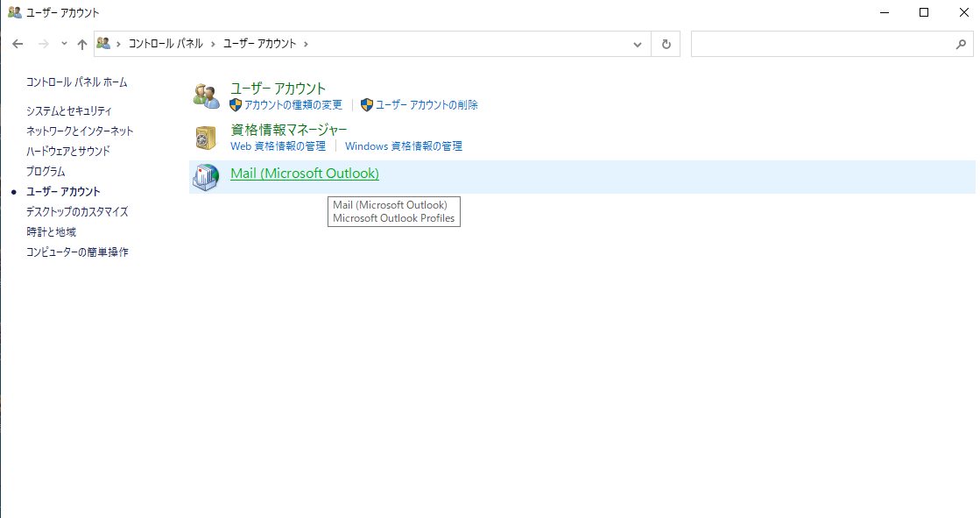The width and height of the screenshot is (980, 518).
Task: Click the search magnifier icon
Action: point(961,44)
